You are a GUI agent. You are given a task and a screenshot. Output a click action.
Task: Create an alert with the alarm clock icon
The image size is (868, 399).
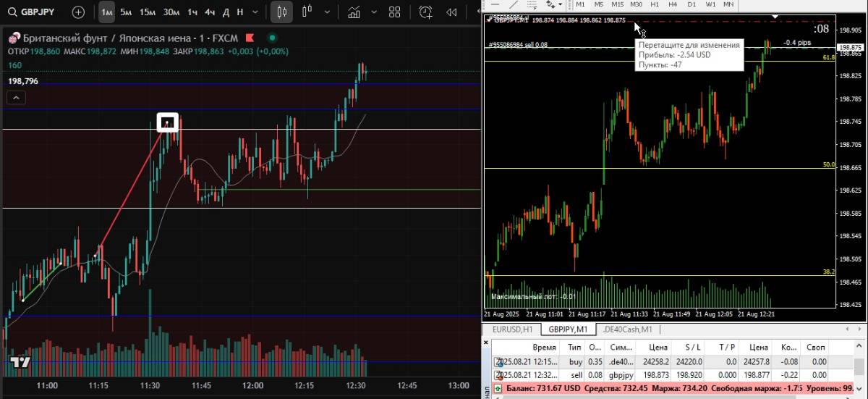426,12
